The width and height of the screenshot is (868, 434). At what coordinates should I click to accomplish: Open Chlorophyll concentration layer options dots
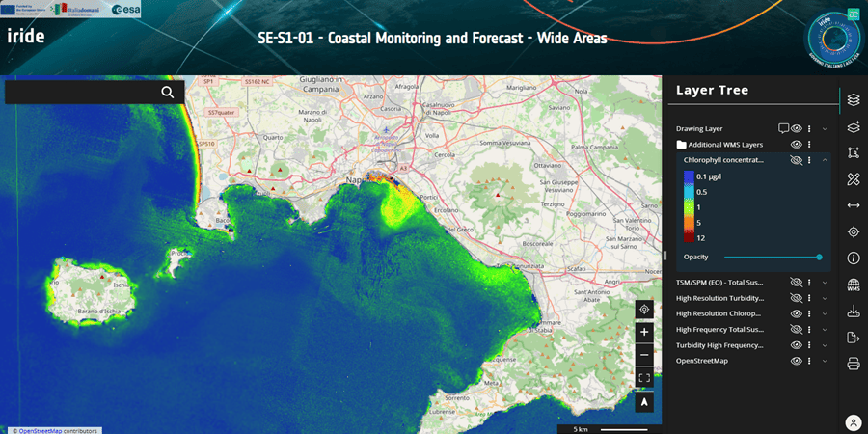point(809,160)
